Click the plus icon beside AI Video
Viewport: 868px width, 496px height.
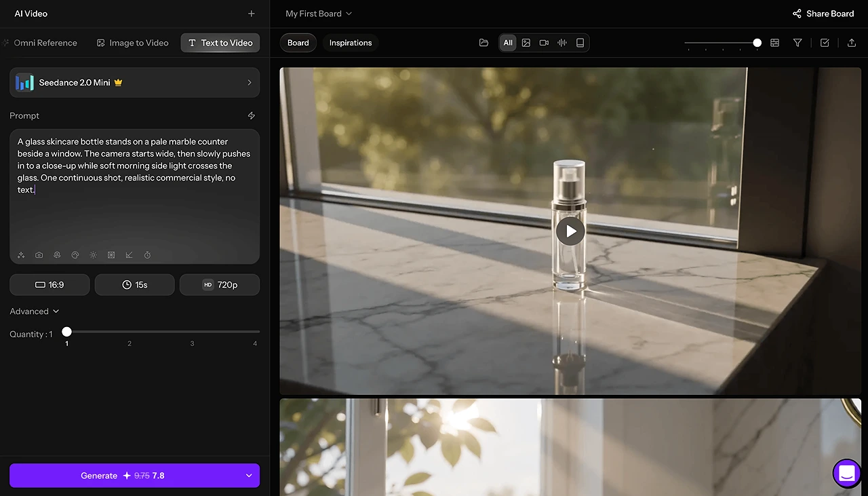[252, 14]
